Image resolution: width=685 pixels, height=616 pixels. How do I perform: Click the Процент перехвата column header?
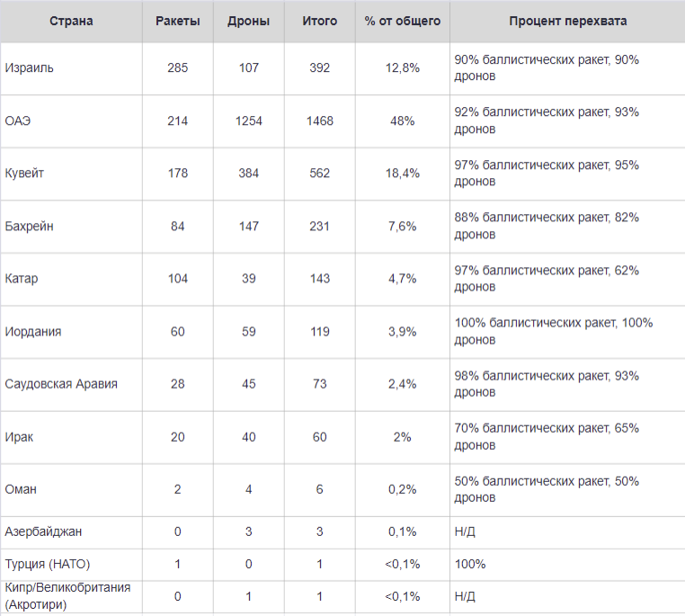click(567, 21)
